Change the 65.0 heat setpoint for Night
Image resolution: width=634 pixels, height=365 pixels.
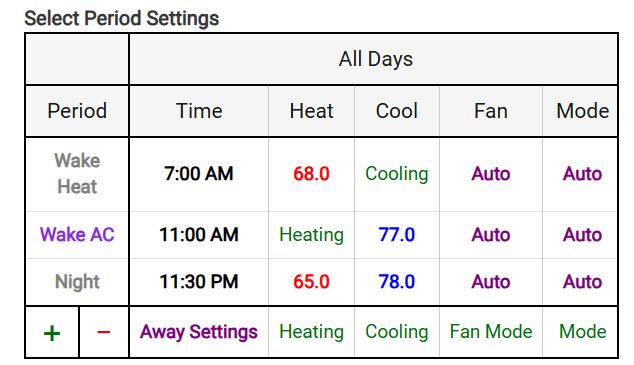tap(311, 282)
